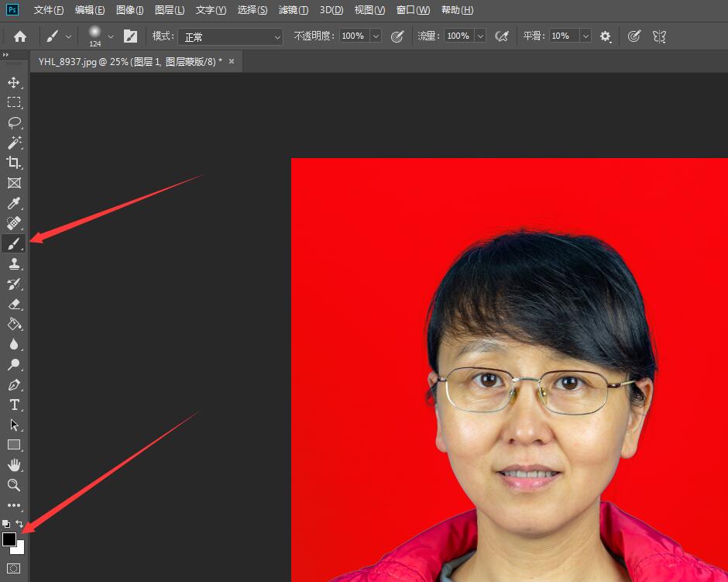Select the Lasso tool

click(13, 122)
